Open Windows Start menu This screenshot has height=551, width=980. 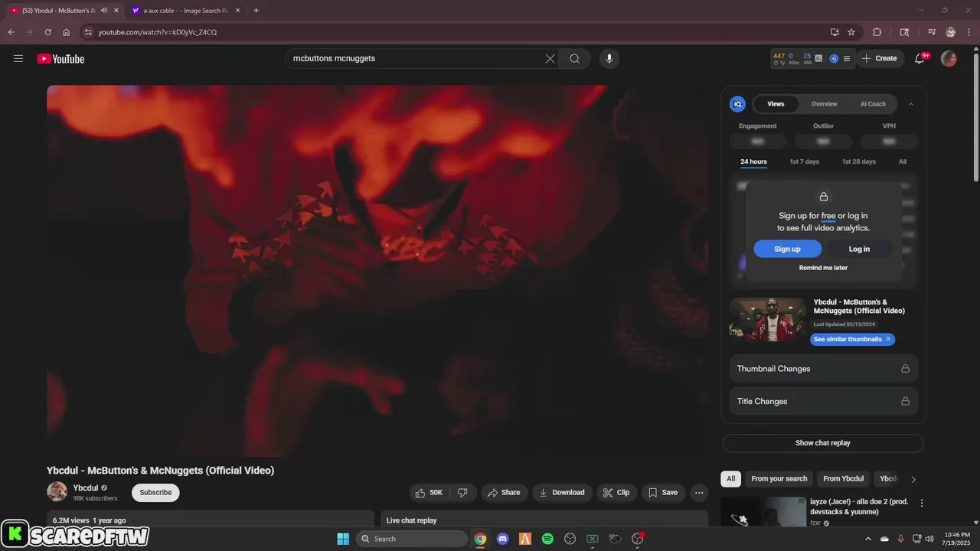pyautogui.click(x=343, y=539)
